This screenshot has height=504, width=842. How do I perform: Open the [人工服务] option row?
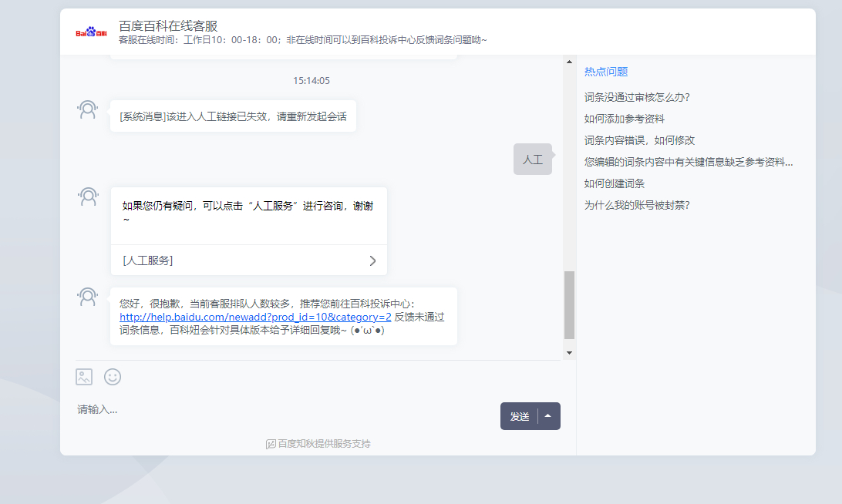[x=248, y=260]
